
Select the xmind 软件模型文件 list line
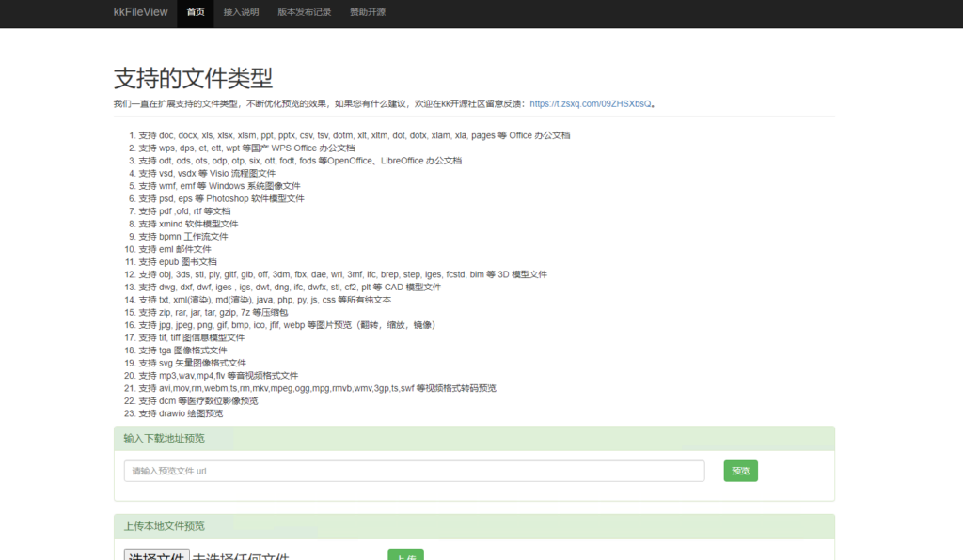pyautogui.click(x=188, y=225)
